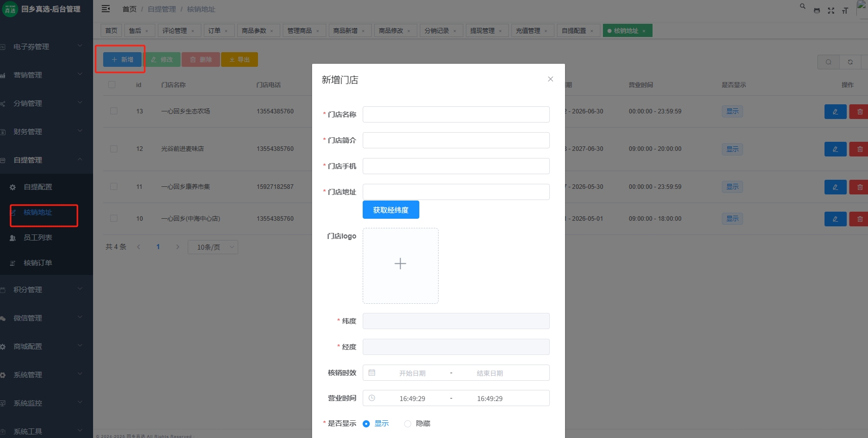Open 员工列表 in the sidebar
The width and height of the screenshot is (868, 438).
tap(38, 237)
